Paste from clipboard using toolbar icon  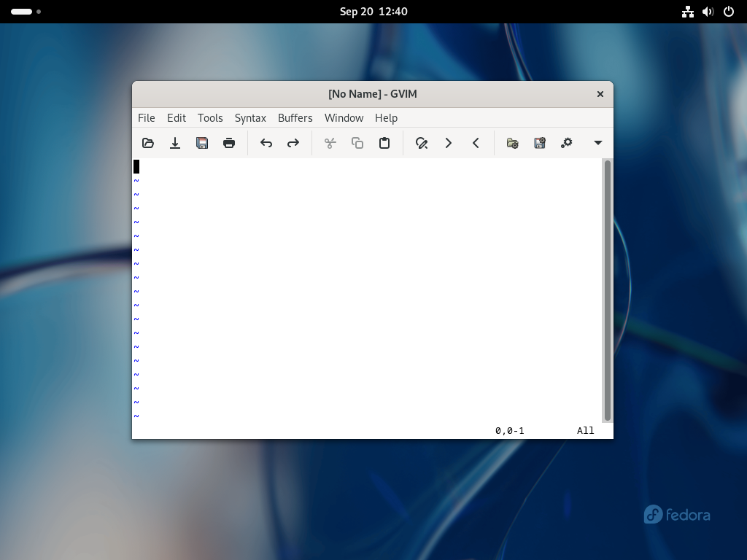coord(384,143)
